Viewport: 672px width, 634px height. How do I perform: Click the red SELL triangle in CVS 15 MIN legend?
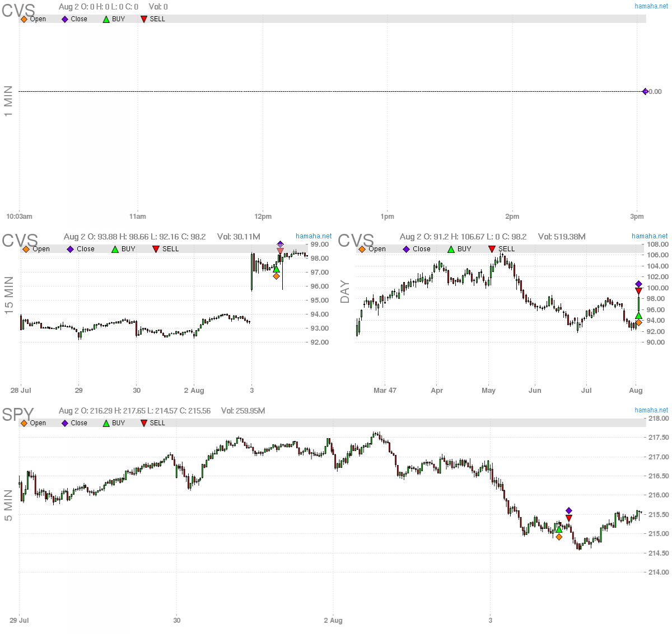click(156, 249)
